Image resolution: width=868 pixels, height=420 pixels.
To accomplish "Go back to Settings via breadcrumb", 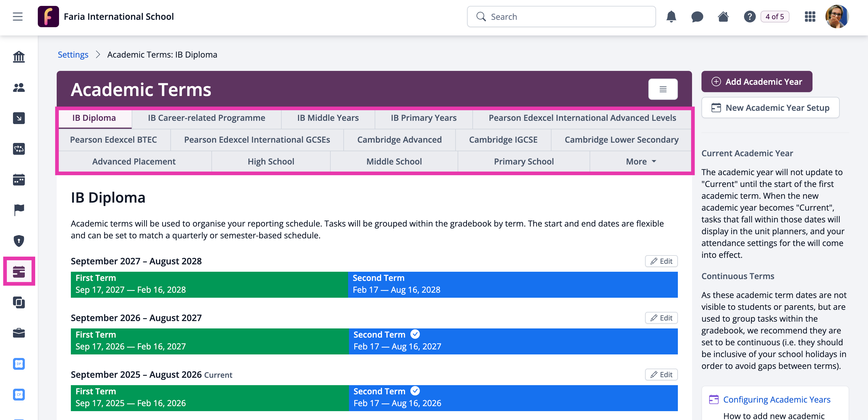I will tap(73, 55).
